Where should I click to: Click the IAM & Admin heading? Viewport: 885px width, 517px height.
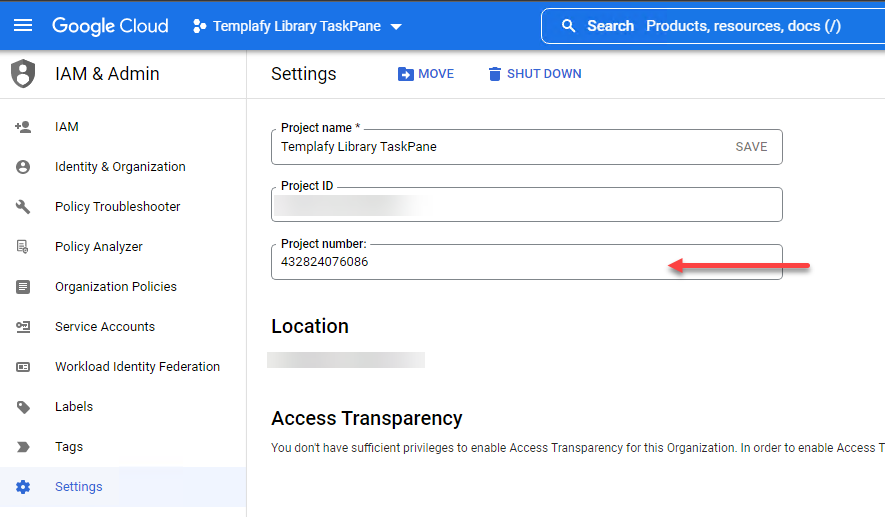pyautogui.click(x=107, y=74)
